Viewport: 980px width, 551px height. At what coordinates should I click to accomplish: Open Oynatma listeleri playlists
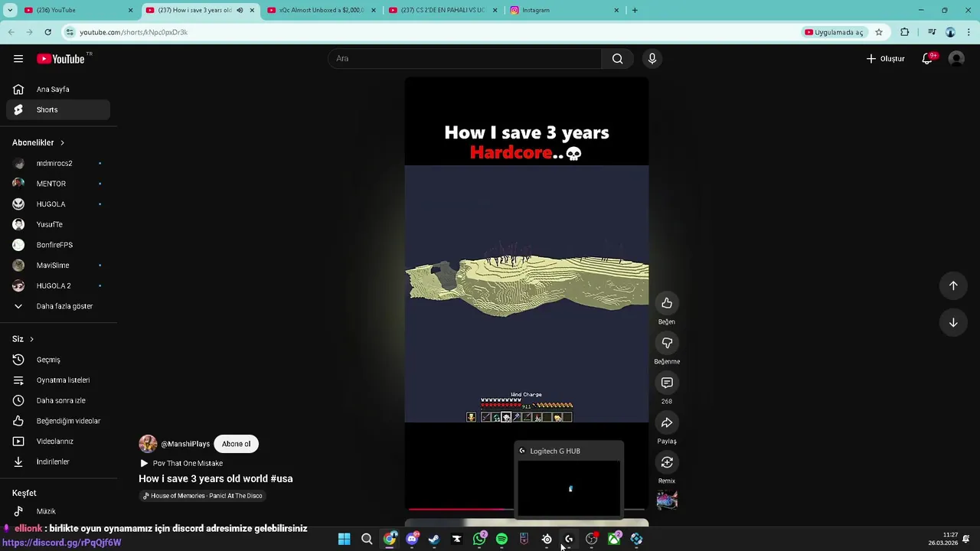pos(58,380)
